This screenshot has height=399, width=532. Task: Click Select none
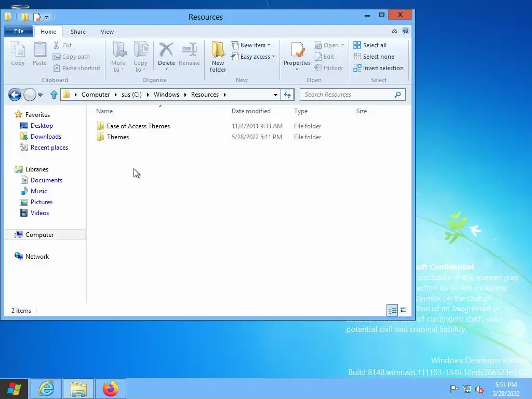pos(374,57)
